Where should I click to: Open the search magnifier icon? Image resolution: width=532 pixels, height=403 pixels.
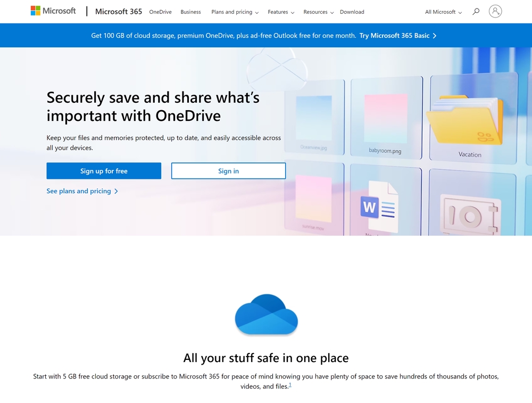tap(476, 11)
